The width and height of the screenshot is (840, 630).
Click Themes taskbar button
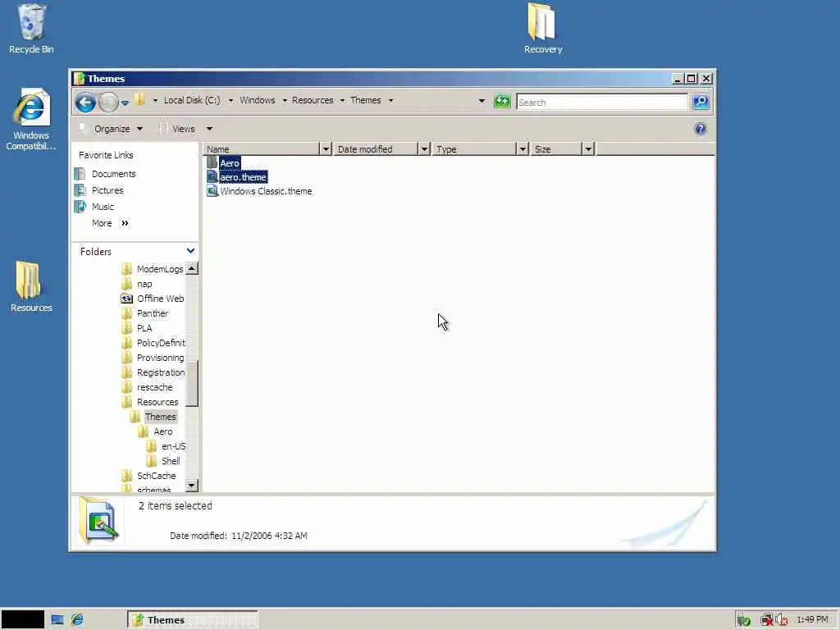(x=192, y=620)
